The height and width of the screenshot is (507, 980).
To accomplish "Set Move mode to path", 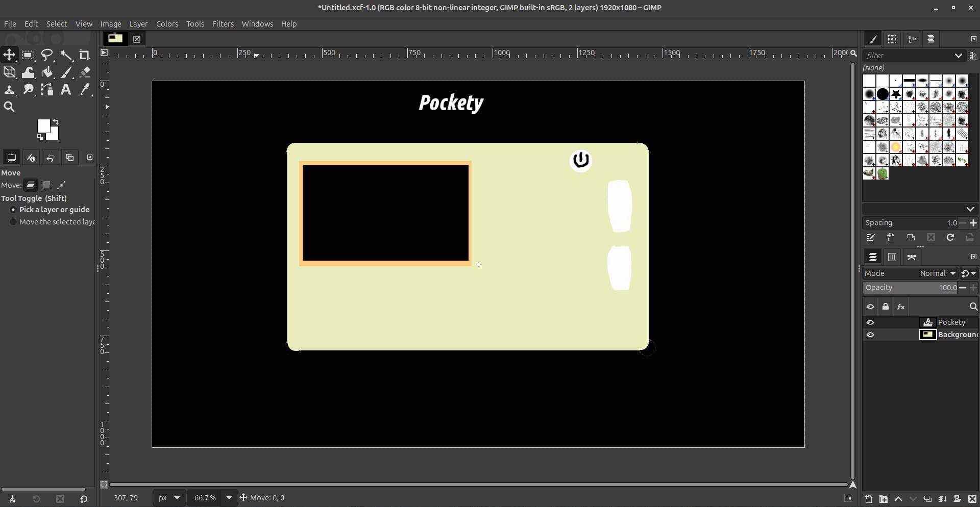I will [x=61, y=185].
